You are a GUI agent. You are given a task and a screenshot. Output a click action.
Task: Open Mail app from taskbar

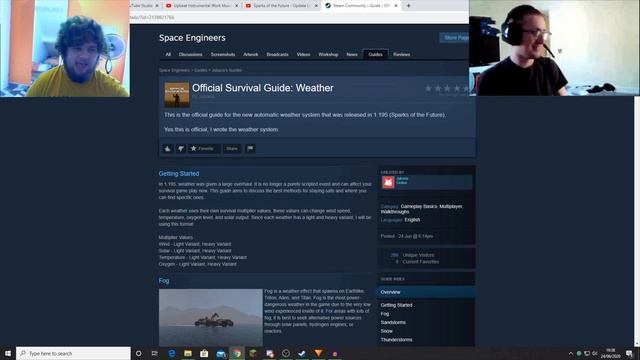click(221, 353)
